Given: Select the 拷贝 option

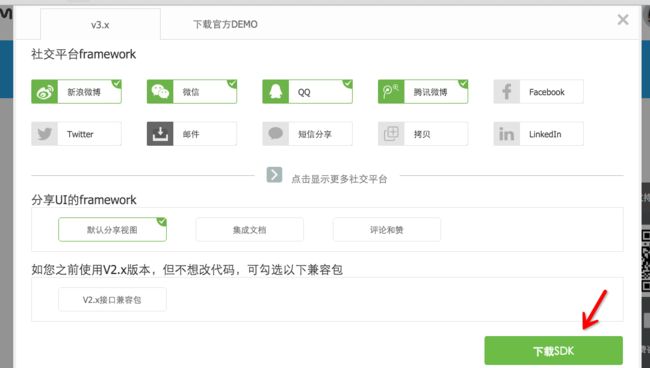Looking at the screenshot, I should tap(423, 134).
